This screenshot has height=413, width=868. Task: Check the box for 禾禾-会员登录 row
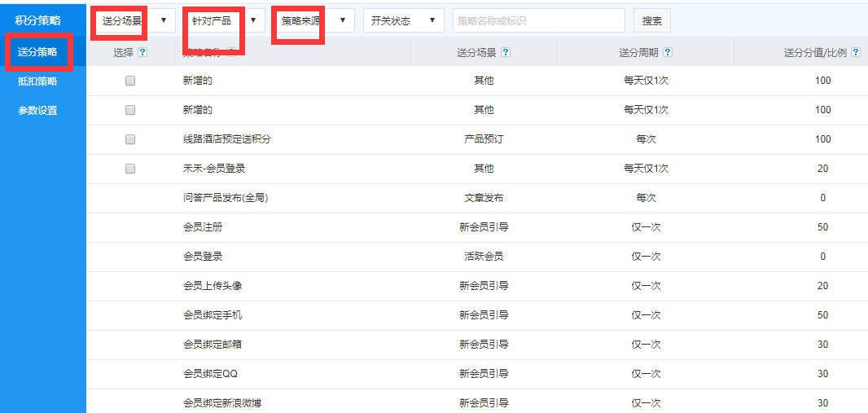pos(130,169)
